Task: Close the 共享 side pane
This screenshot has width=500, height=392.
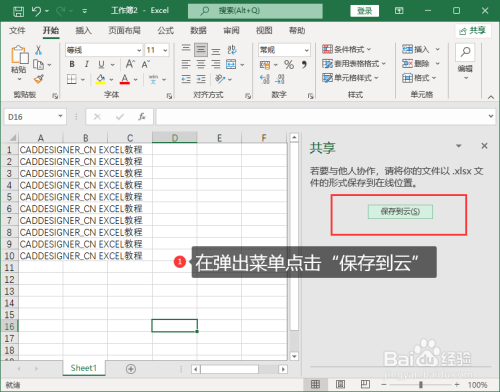Action: tap(484, 146)
